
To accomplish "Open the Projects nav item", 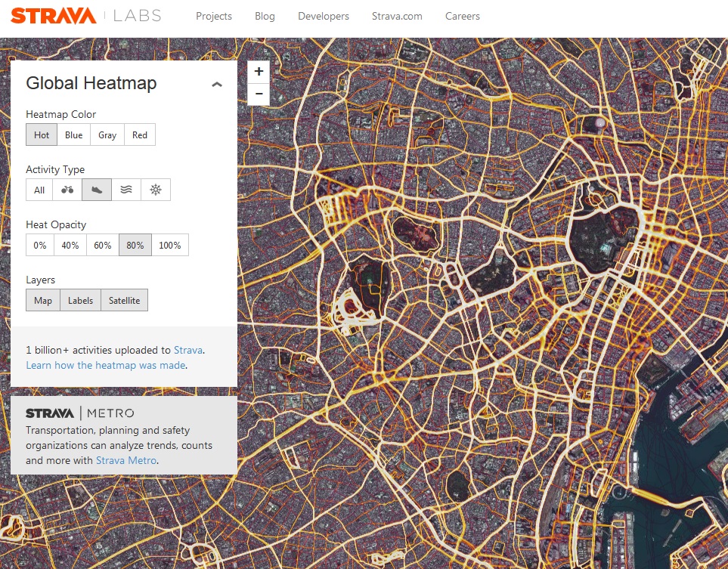I will point(214,16).
